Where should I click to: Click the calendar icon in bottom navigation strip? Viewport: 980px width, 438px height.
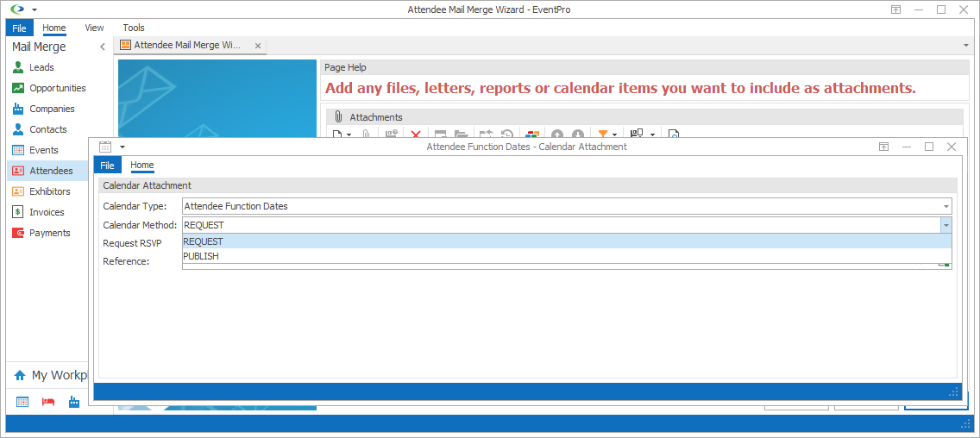pos(22,401)
